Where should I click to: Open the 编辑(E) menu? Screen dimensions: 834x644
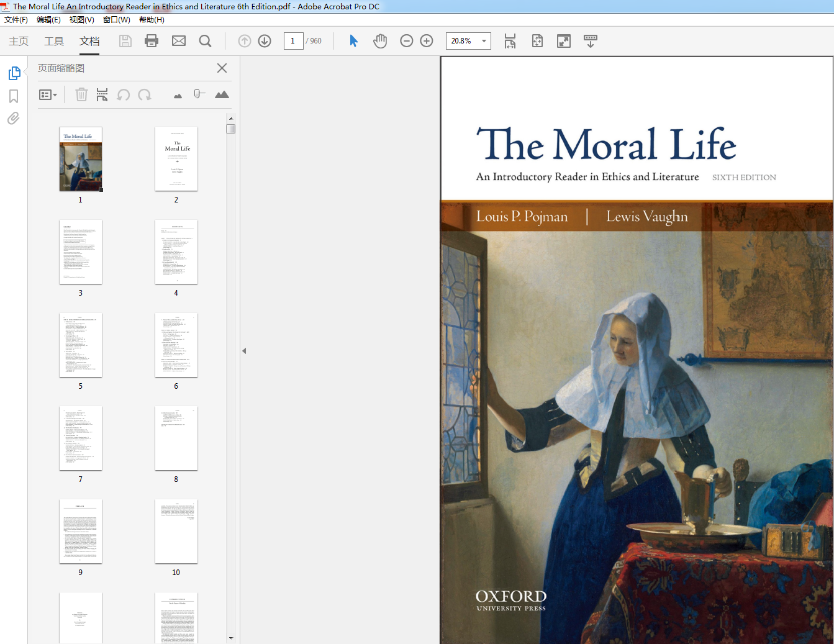[x=48, y=20]
